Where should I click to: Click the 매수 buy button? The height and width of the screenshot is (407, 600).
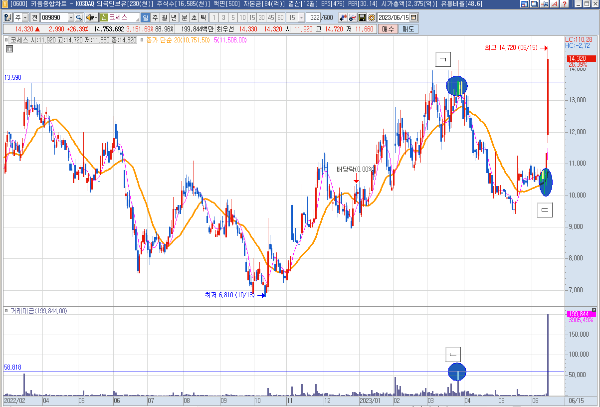(x=388, y=29)
